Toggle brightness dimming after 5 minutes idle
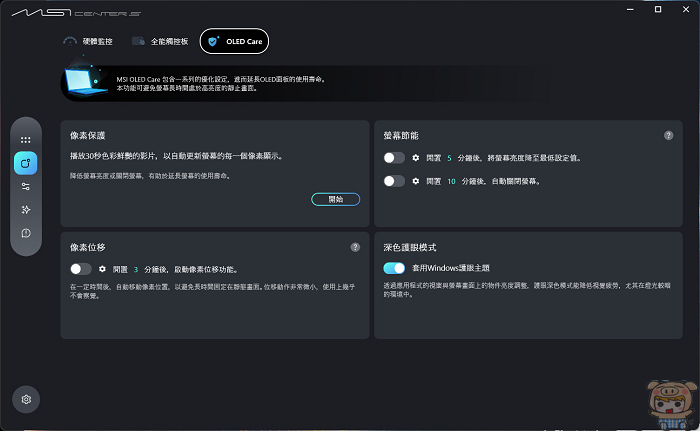This screenshot has height=431, width=700. tap(394, 158)
